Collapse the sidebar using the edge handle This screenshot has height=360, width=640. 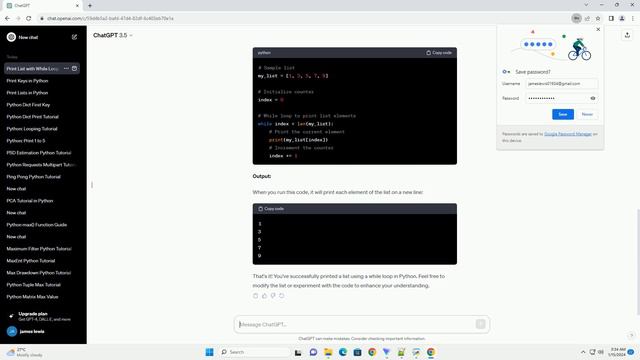pos(92,185)
